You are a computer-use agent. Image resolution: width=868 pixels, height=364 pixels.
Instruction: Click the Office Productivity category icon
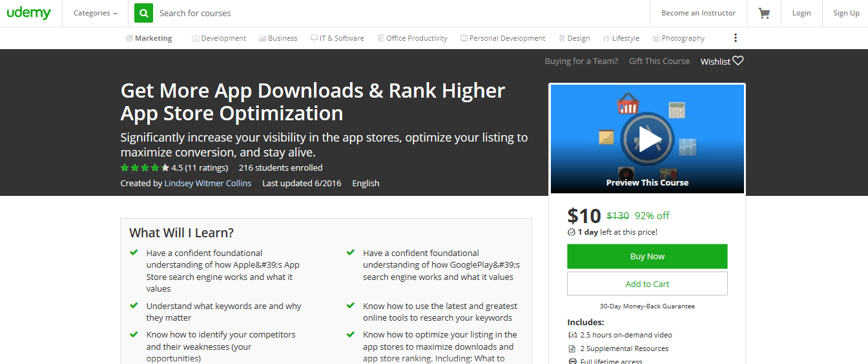coord(381,38)
